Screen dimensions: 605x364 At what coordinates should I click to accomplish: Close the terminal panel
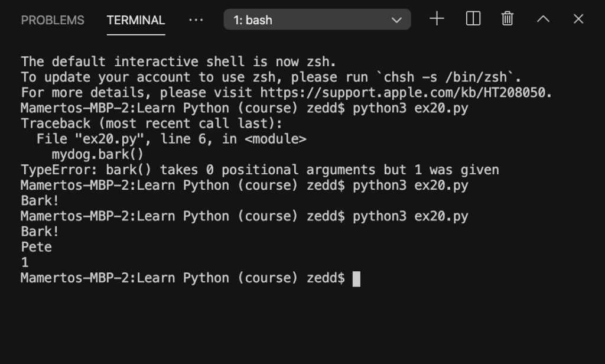click(578, 19)
